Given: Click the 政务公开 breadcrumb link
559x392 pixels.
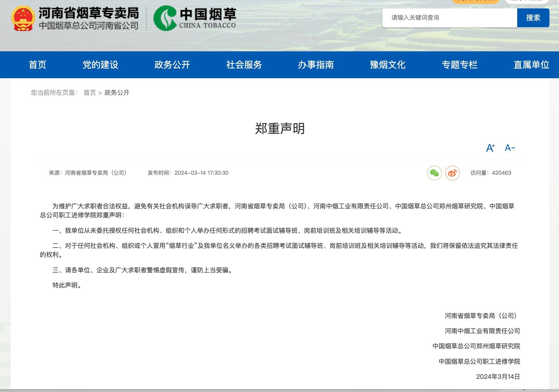Looking at the screenshot, I should pyautogui.click(x=117, y=93).
